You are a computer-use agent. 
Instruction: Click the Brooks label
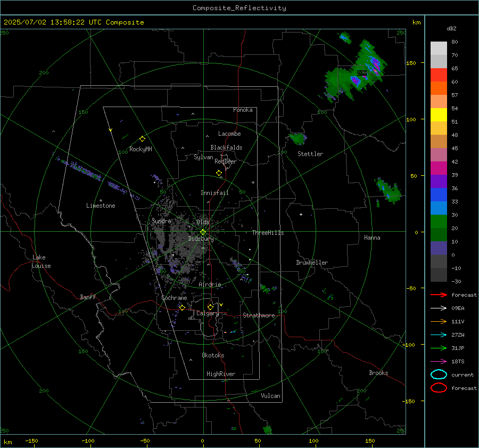[x=378, y=373]
